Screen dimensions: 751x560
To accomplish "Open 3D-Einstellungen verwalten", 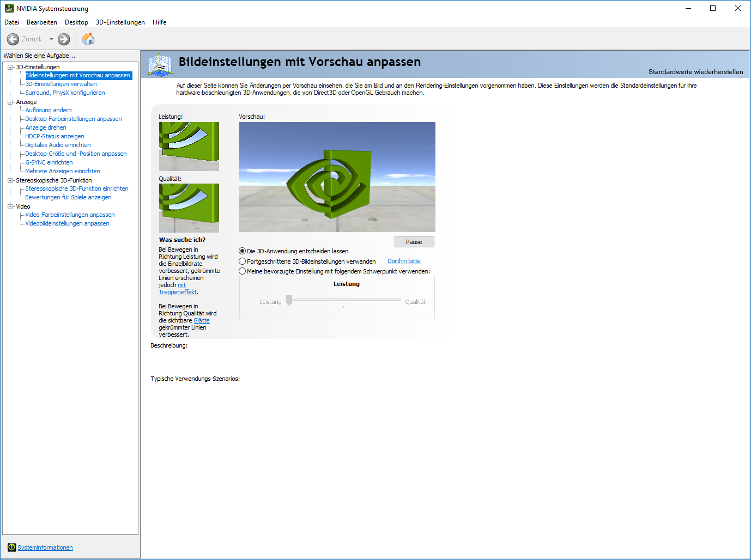I will coord(61,84).
